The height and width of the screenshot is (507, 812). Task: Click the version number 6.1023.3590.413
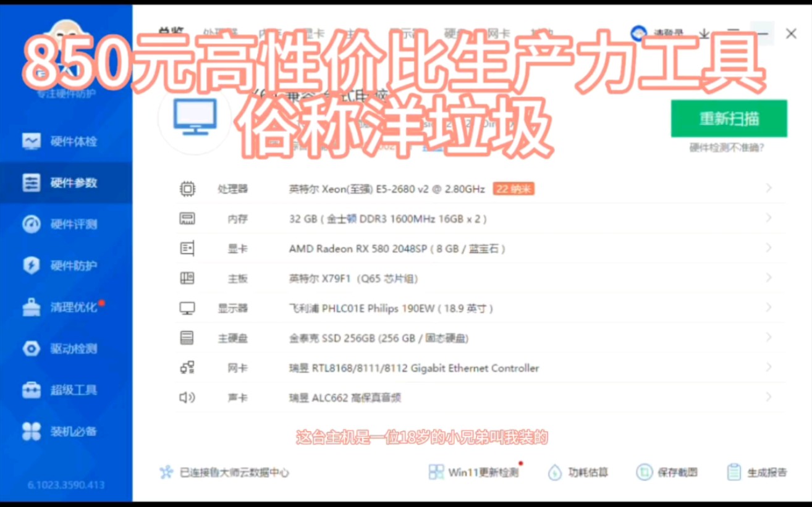[x=66, y=485]
